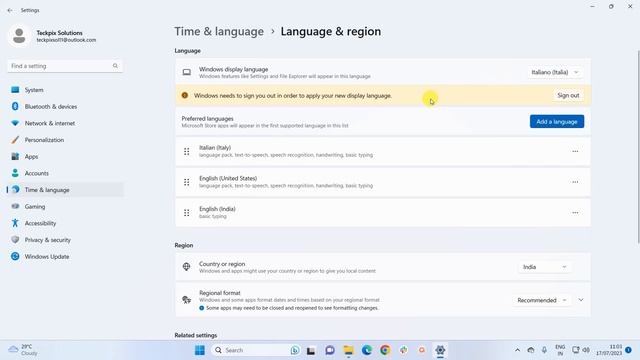Open System settings
Viewport: 640px width, 360px height.
tap(64, 90)
